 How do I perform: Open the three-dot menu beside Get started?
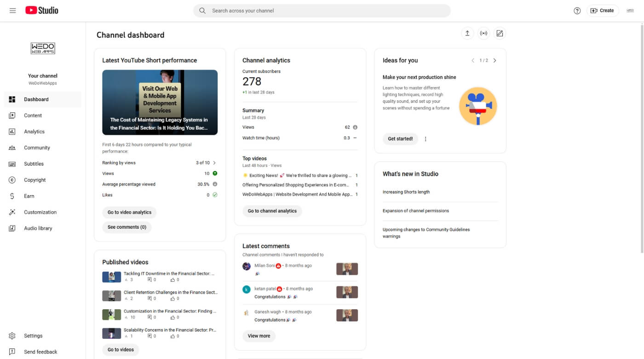pyautogui.click(x=425, y=139)
